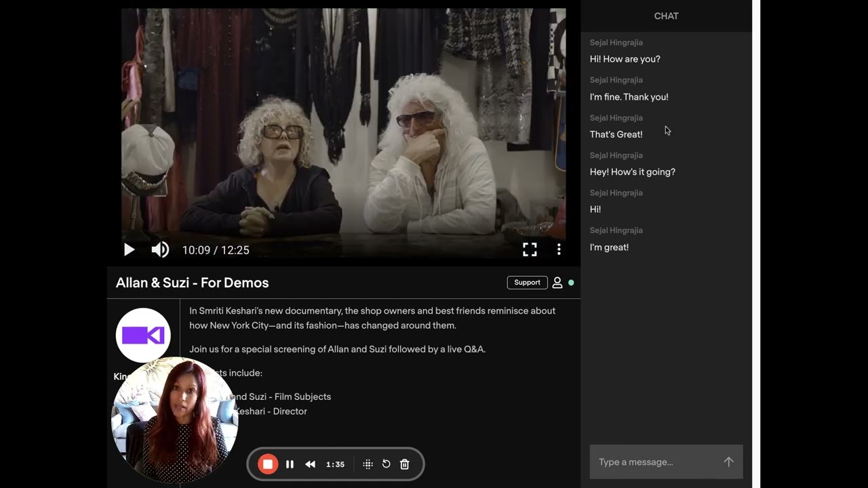Click the purple camera channel logo
This screenshot has width=868, height=488.
pos(143,335)
